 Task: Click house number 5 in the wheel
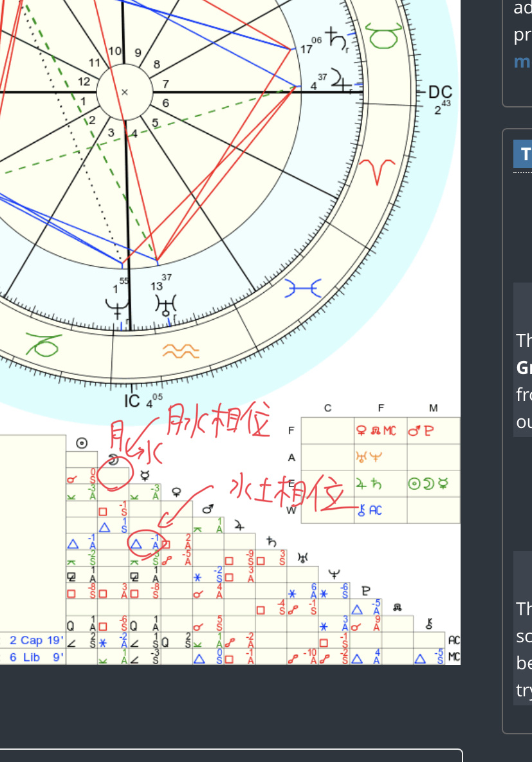[155, 123]
